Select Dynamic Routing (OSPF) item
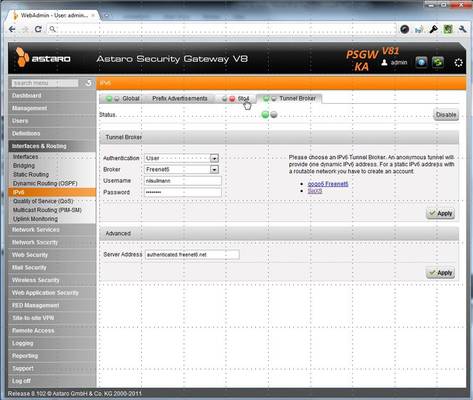Screen dimensions: 473x400 coord(52,183)
